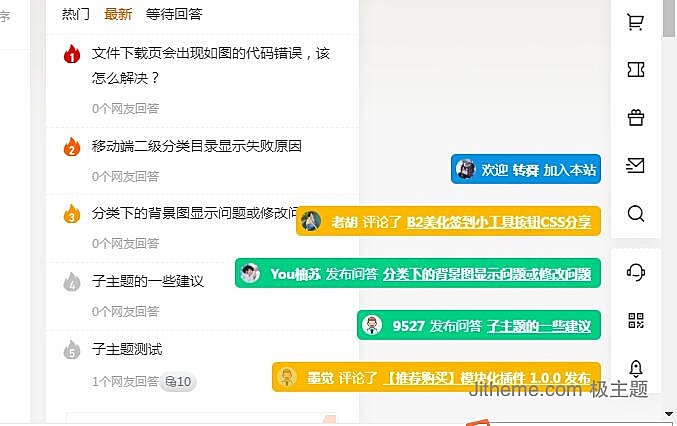Click the page vertical scrollbar thumb

(669, 18)
